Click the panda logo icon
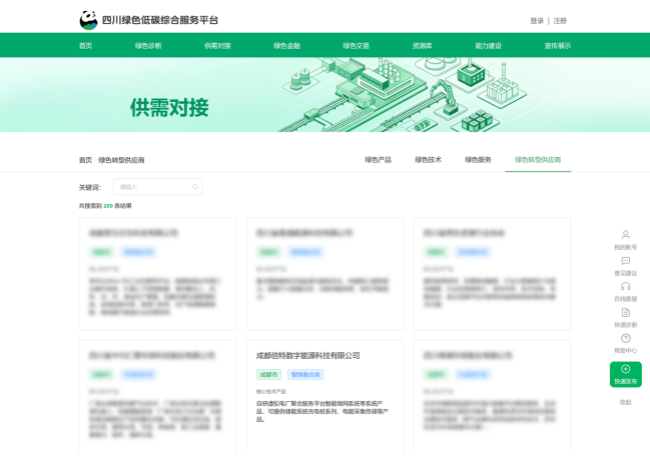The image size is (650, 459). [x=88, y=20]
